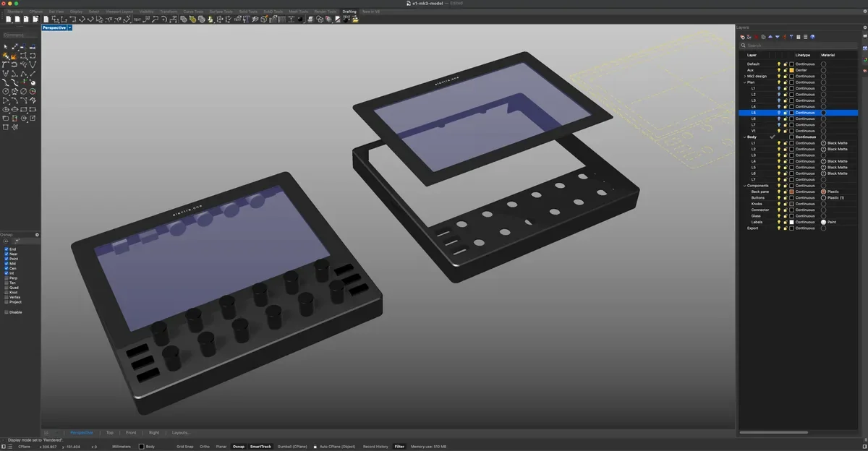Uncheck the Mid osnap option
This screenshot has width=868, height=451.
point(7,263)
